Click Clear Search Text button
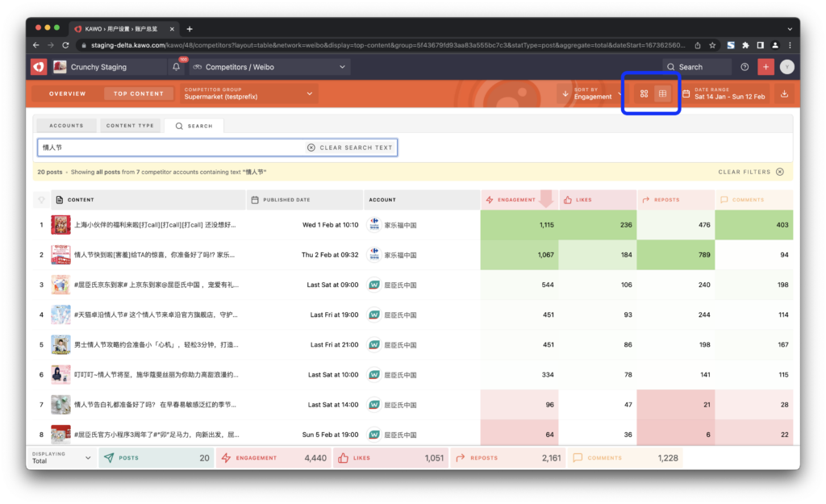The width and height of the screenshot is (826, 504). click(350, 148)
